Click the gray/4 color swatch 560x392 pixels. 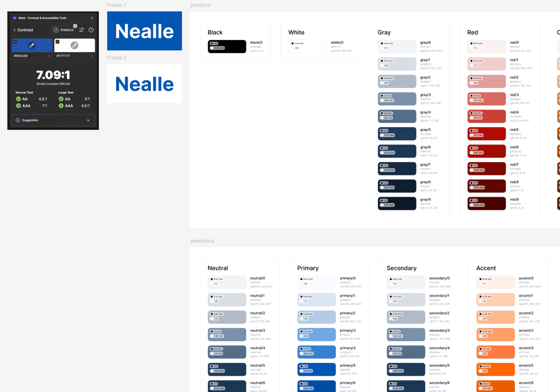tap(397, 116)
